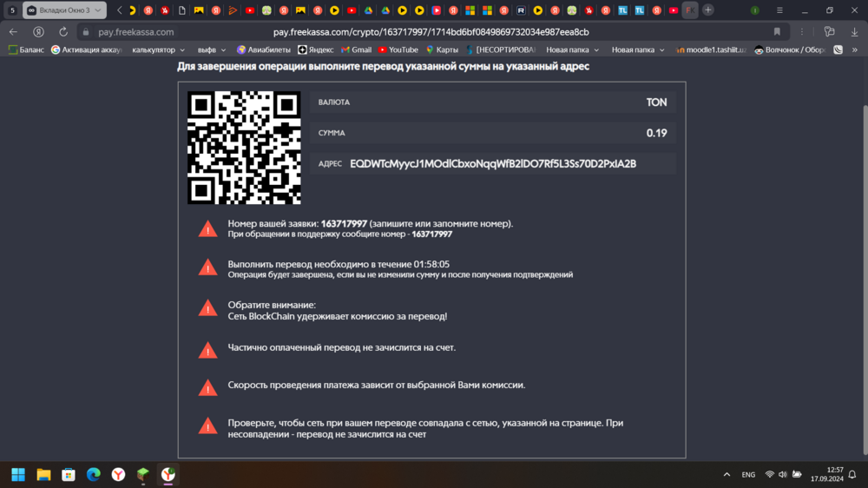
Task: Click the EQDWTcMyycJ1 wallet address text
Action: 493,164
